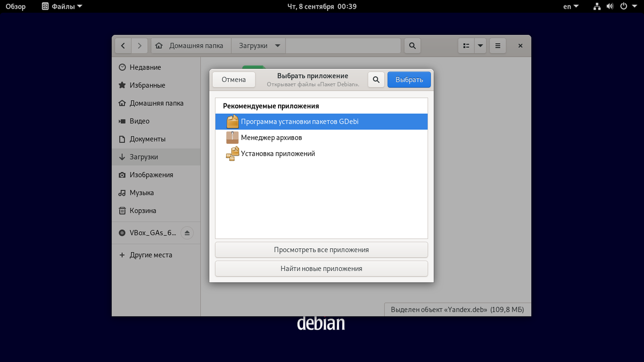Click the search icon in the application chooser
The image size is (644, 362).
pyautogui.click(x=376, y=79)
